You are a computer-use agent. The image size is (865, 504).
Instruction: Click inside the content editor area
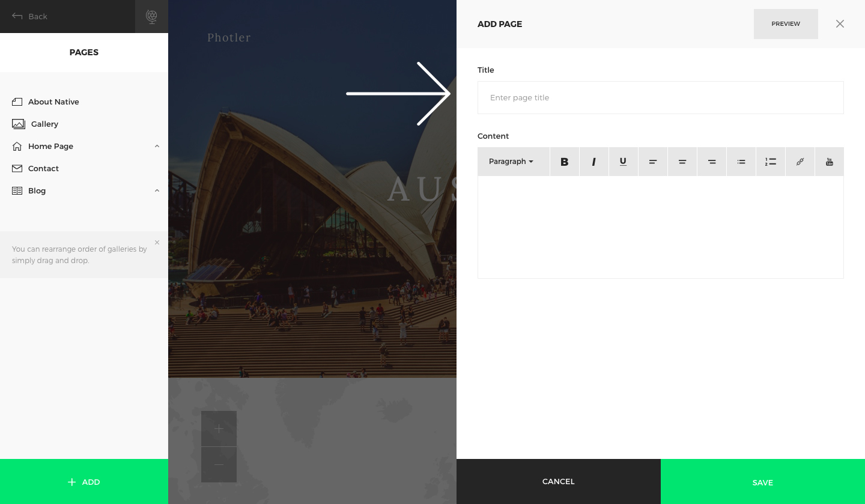[x=661, y=227]
